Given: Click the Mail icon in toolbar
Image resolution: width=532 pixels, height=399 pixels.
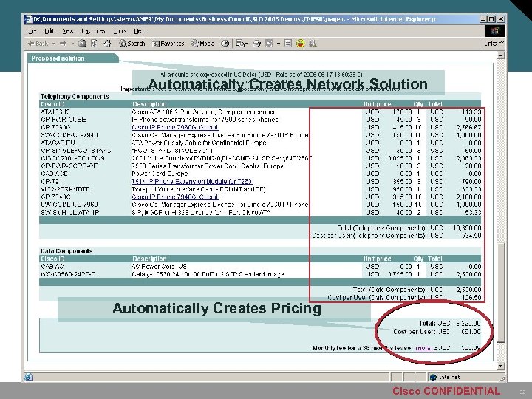Looking at the screenshot, I should click(x=242, y=44).
